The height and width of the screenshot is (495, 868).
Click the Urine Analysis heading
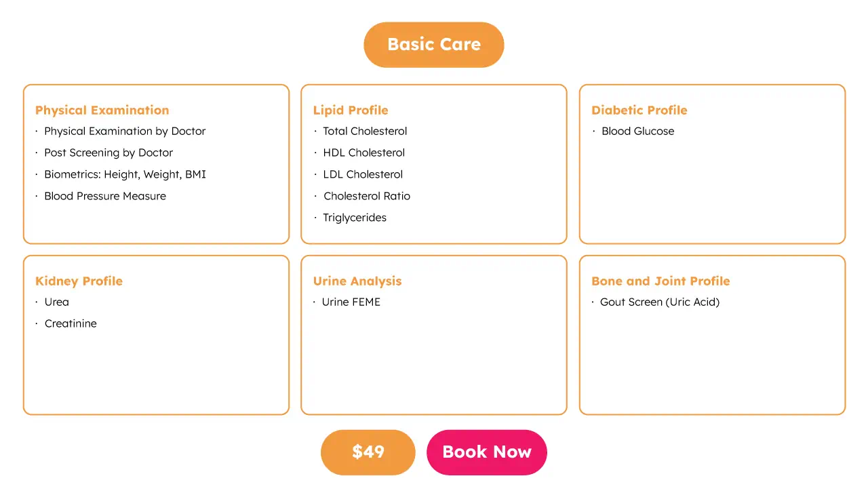[x=357, y=281]
